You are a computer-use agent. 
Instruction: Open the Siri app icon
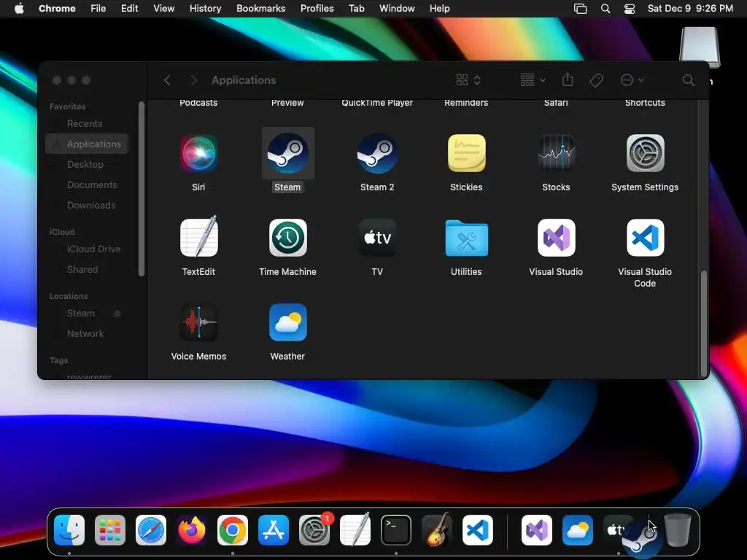(198, 153)
